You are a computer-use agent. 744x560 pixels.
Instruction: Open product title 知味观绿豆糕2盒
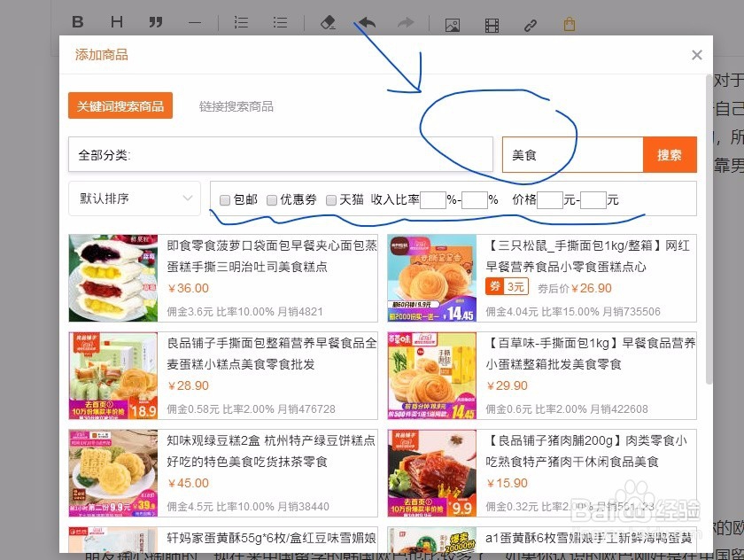tap(270, 451)
